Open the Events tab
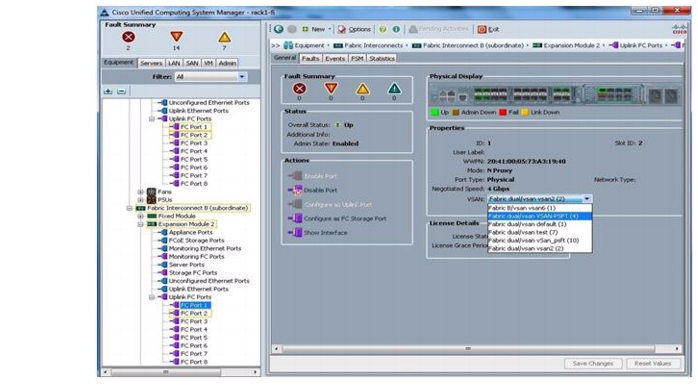This screenshot has width=698, height=386. pyautogui.click(x=335, y=59)
